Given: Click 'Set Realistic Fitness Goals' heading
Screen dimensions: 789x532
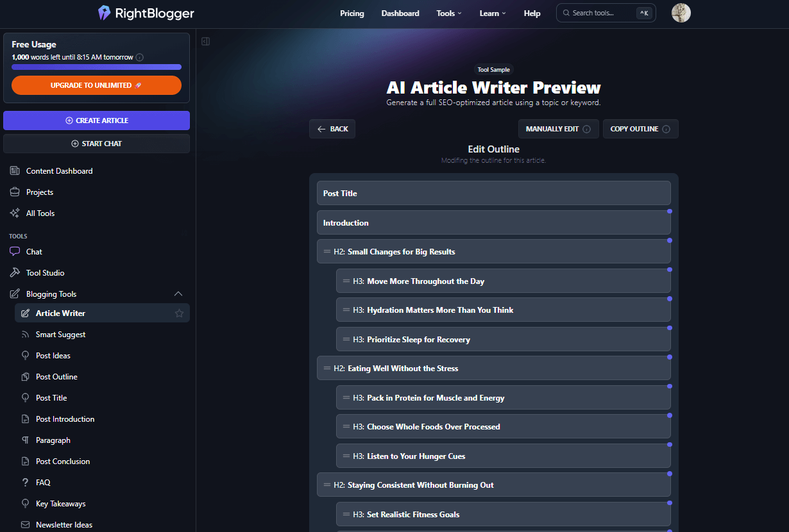Looking at the screenshot, I should click(x=413, y=515).
